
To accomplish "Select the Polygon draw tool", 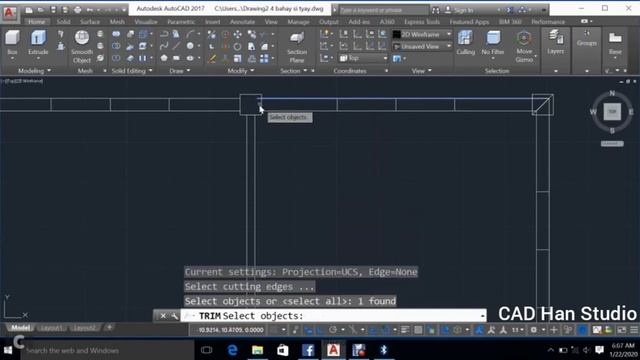I will 164,58.
